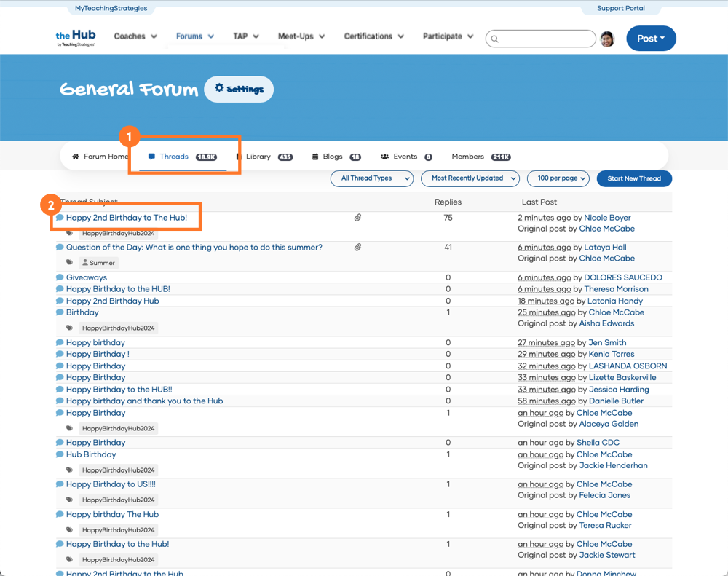Click the Hub logo by Teaching Strategies
This screenshot has width=728, height=576.
(x=76, y=38)
